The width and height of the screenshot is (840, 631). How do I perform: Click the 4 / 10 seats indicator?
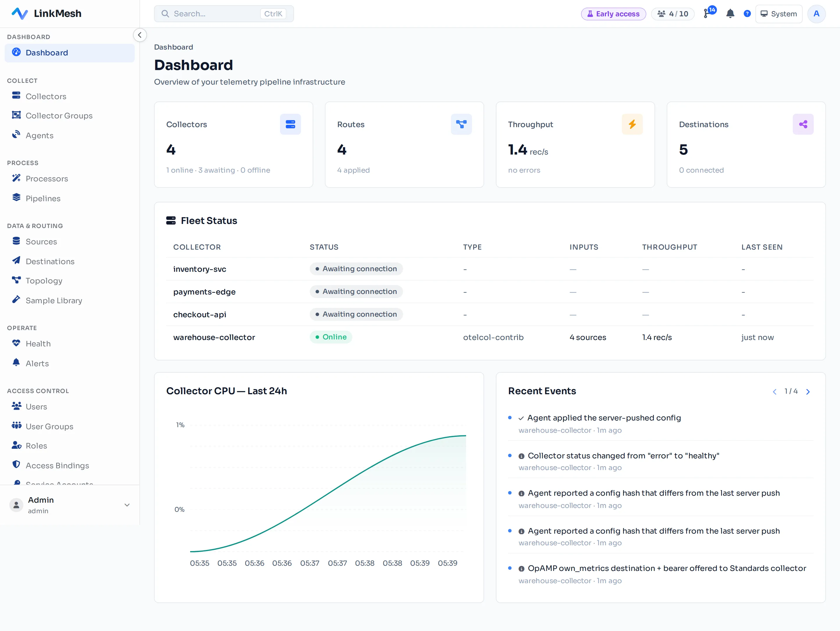673,14
